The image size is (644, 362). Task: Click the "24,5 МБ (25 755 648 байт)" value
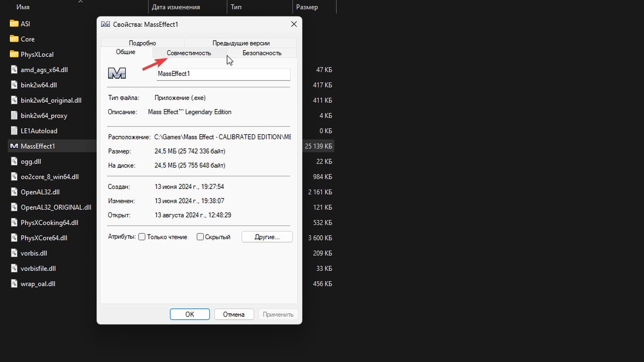click(x=190, y=165)
